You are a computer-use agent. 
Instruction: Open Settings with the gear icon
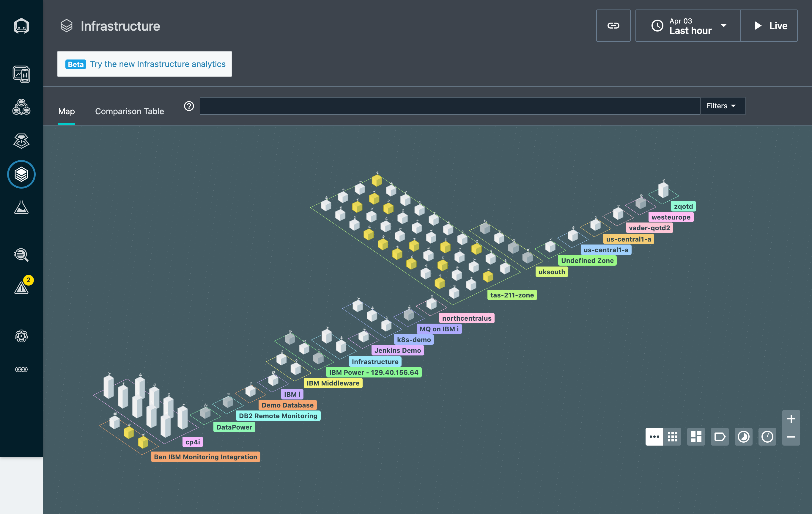coord(21,336)
